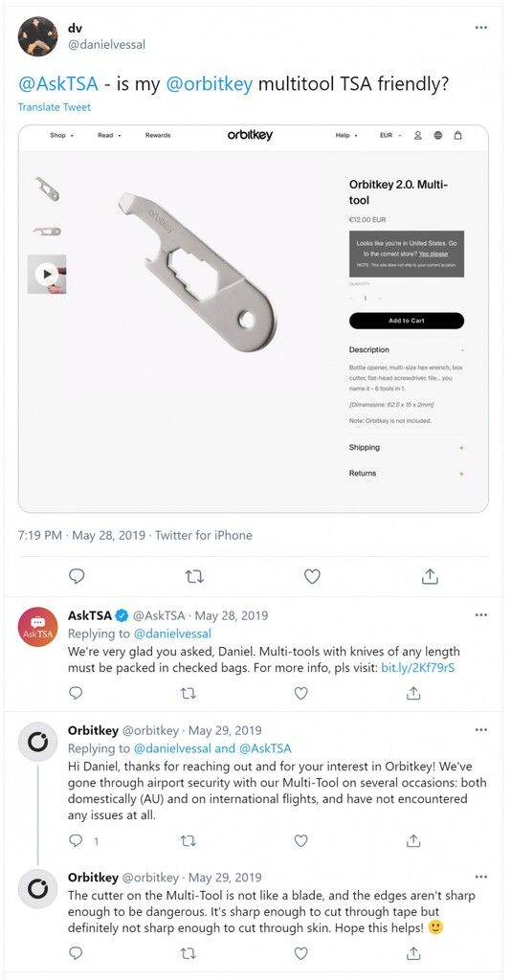
Task: Retweet the AskTSA reply
Action: 188,693
